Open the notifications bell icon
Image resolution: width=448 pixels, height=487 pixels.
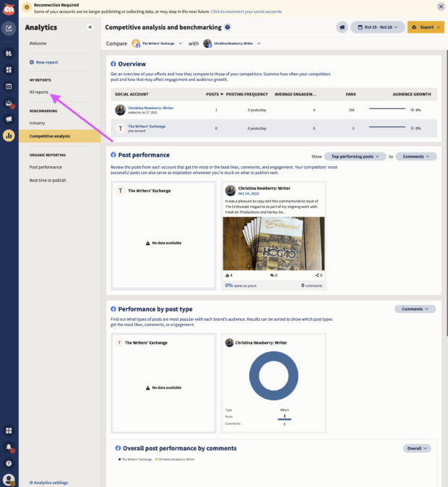point(9,447)
